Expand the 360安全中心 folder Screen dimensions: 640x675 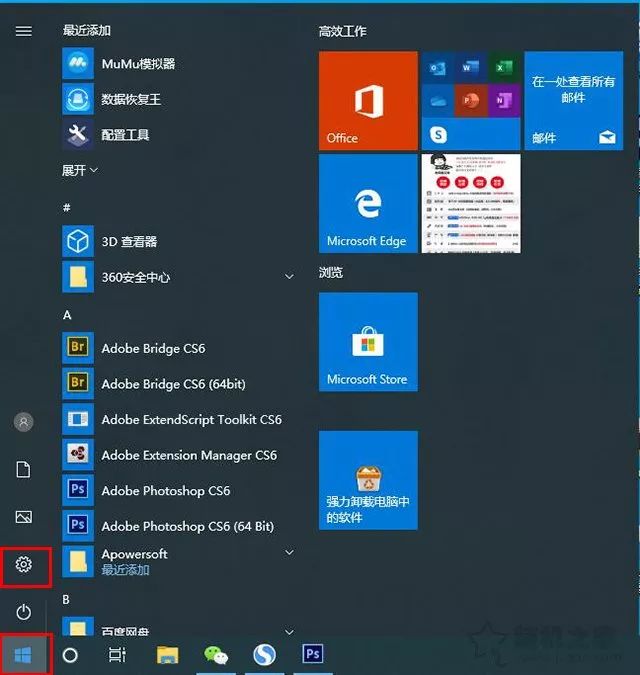pos(289,276)
